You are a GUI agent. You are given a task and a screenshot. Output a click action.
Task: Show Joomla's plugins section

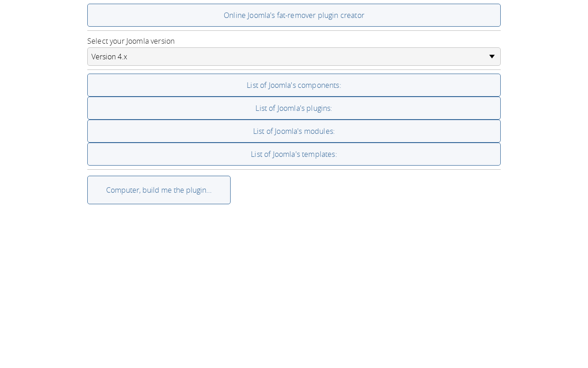[x=294, y=108]
